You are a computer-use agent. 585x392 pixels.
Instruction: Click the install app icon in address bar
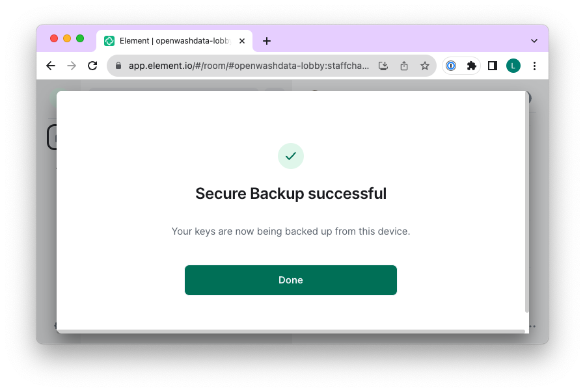(383, 66)
